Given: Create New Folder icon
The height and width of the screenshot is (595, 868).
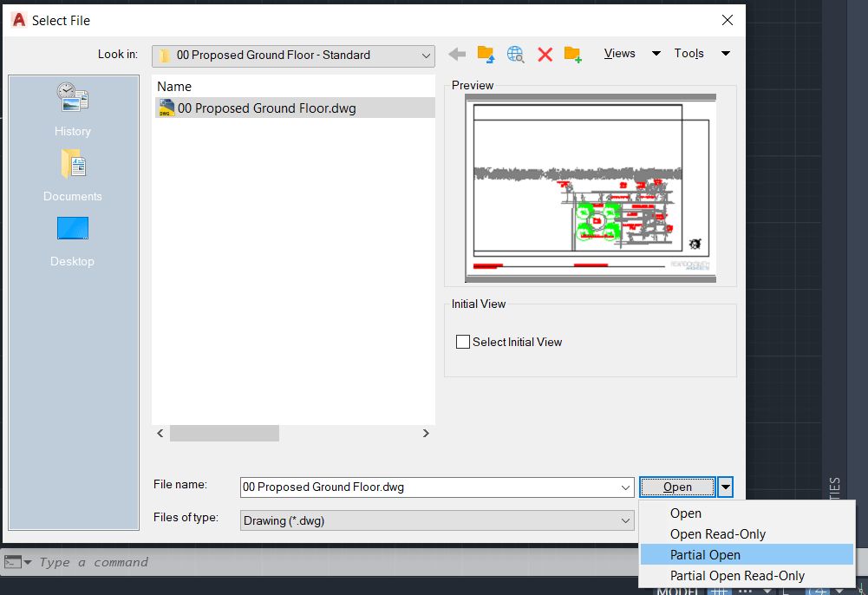Looking at the screenshot, I should tap(573, 55).
